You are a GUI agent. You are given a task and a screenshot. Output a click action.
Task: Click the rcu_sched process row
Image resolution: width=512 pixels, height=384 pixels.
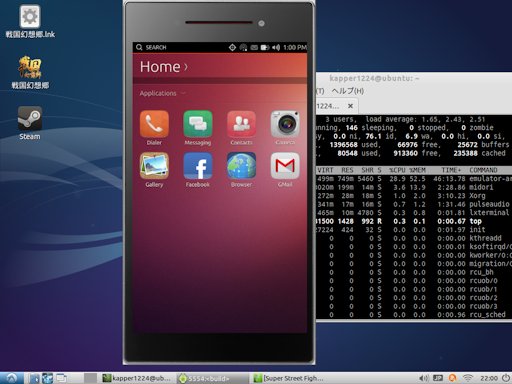414,315
